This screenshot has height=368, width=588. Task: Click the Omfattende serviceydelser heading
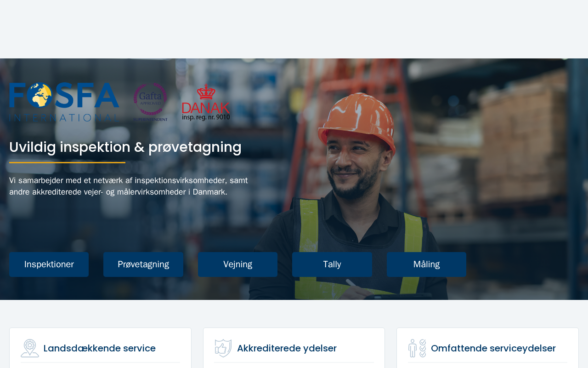pos(493,348)
